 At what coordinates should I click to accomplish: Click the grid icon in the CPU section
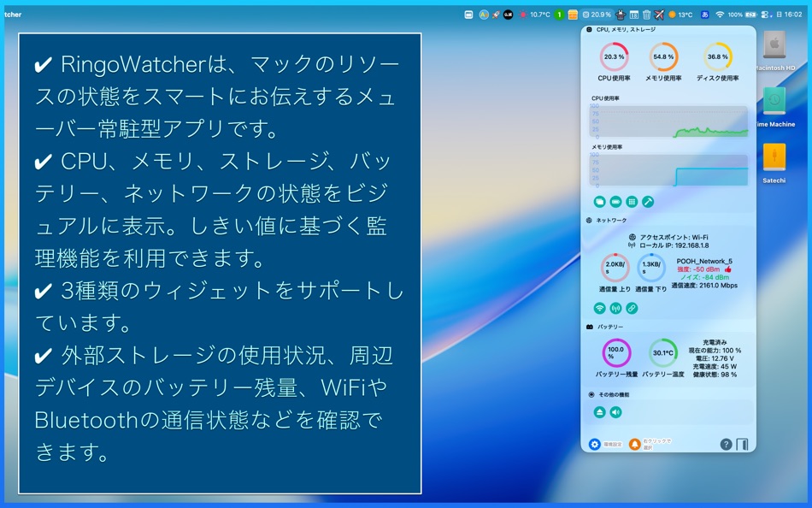coord(631,201)
